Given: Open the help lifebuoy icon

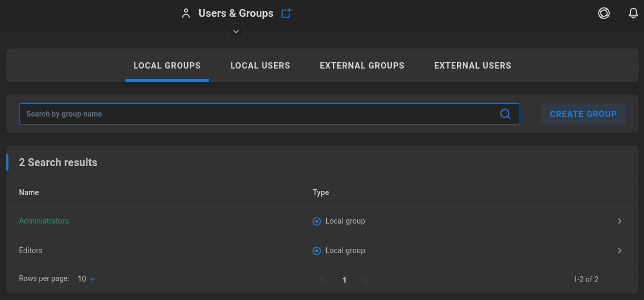Looking at the screenshot, I should pyautogui.click(x=604, y=14).
